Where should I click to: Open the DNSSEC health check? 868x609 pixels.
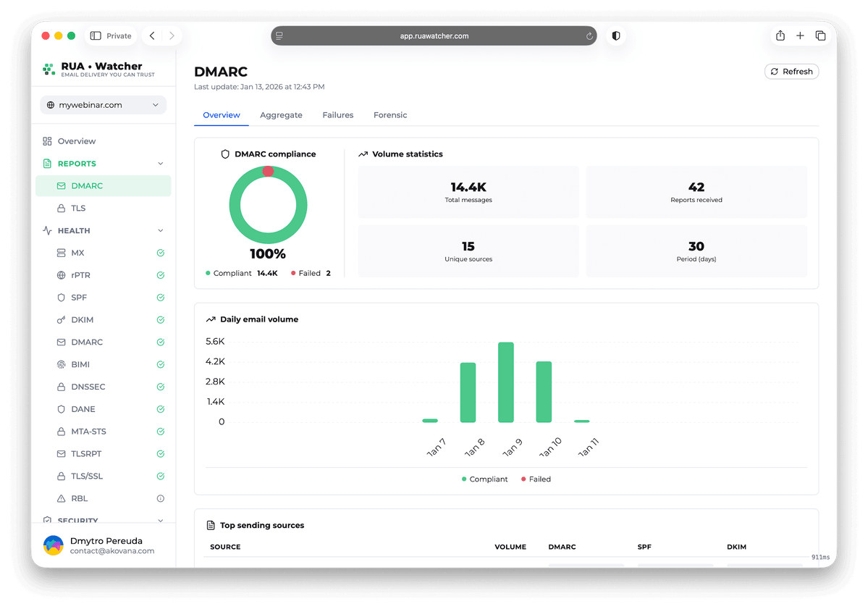click(103, 387)
